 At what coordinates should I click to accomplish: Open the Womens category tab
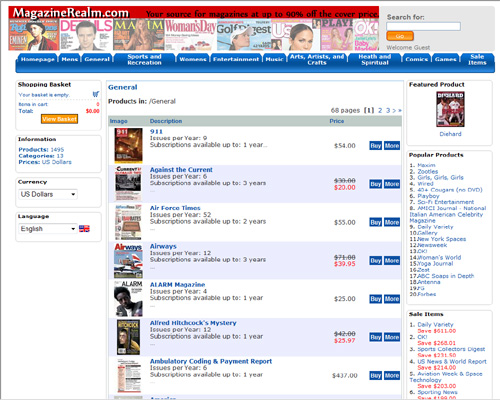pos(193,59)
